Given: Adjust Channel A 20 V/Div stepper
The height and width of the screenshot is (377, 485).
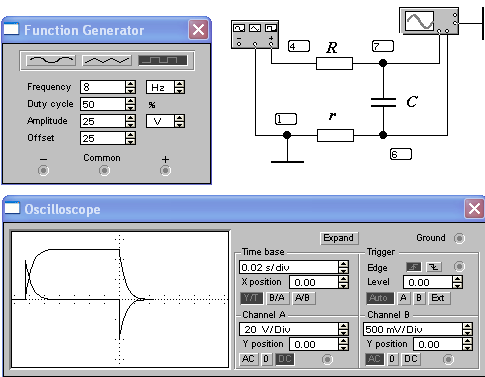Looking at the screenshot, I should (x=343, y=329).
